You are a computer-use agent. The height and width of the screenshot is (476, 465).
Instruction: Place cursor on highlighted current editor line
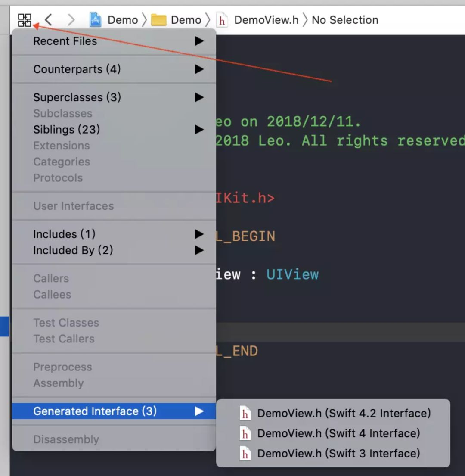tap(340, 332)
